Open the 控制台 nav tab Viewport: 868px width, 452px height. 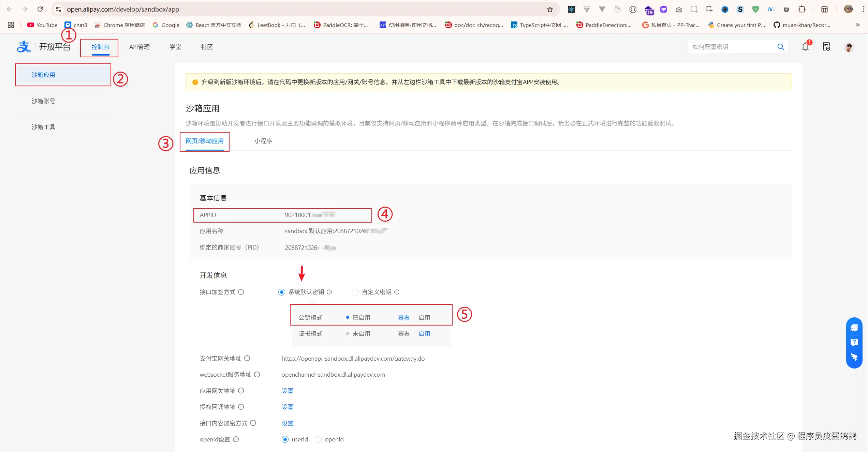(100, 47)
